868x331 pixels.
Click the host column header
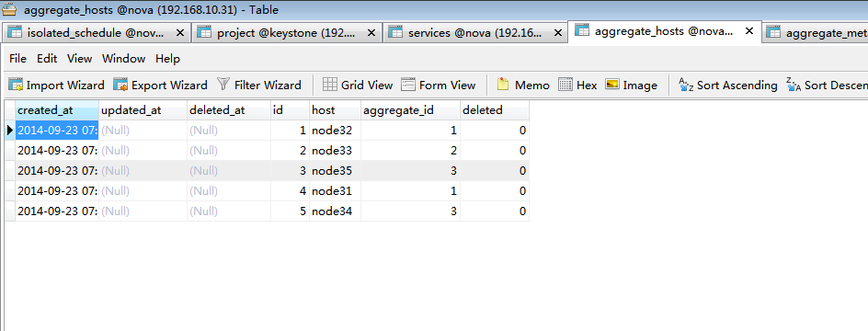(335, 110)
